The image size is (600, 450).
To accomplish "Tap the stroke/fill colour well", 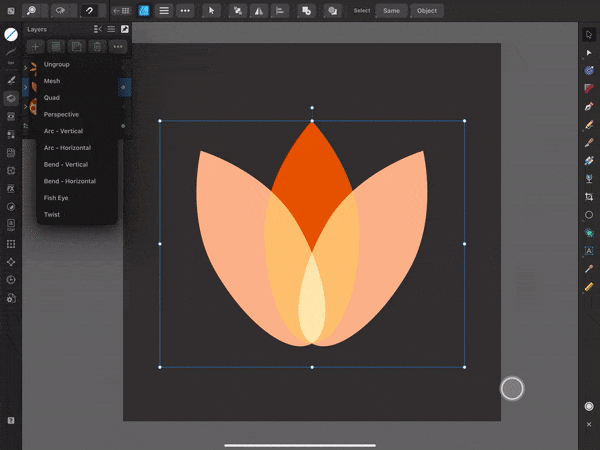I will coord(11,34).
